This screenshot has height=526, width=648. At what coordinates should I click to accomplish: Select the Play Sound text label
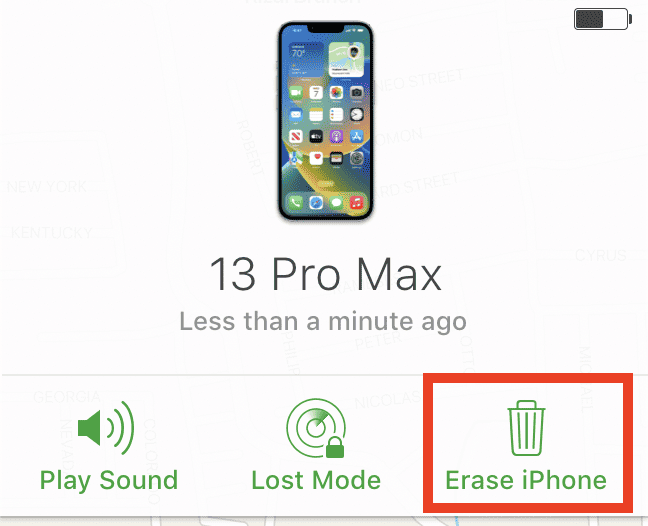coord(109,481)
